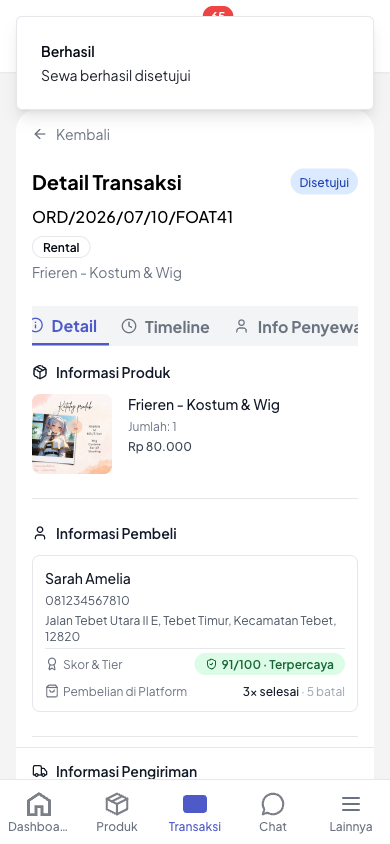Click the product name Frieren - Kostum & Wig
This screenshot has height=844, width=390.
coord(204,405)
